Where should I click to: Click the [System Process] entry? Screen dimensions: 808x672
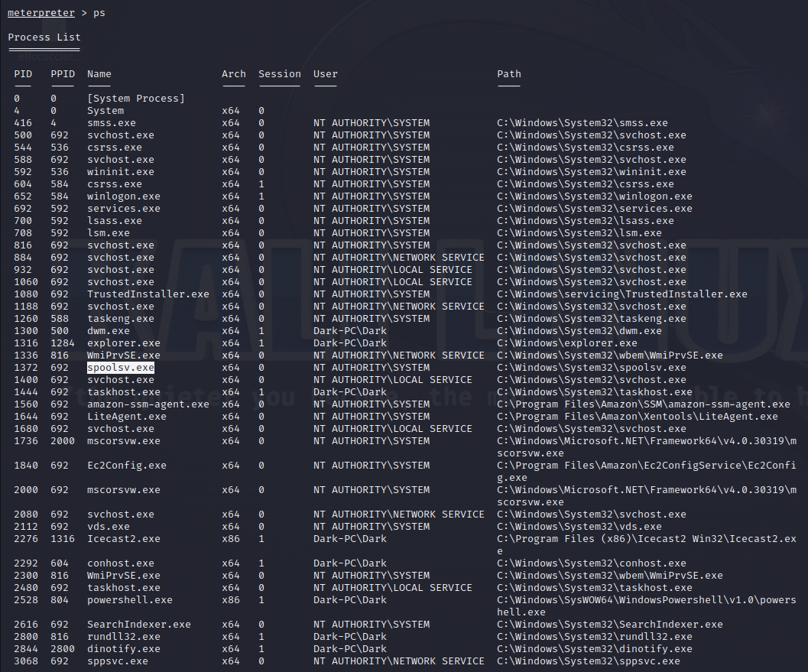(136, 99)
